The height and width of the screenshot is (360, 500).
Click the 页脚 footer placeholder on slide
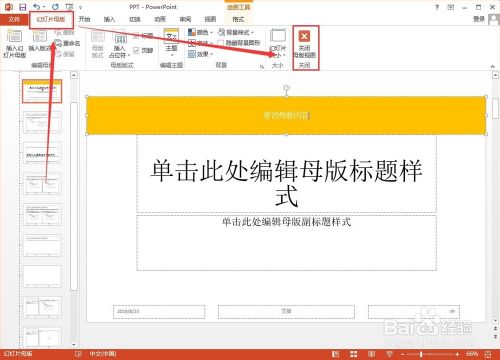tap(286, 312)
